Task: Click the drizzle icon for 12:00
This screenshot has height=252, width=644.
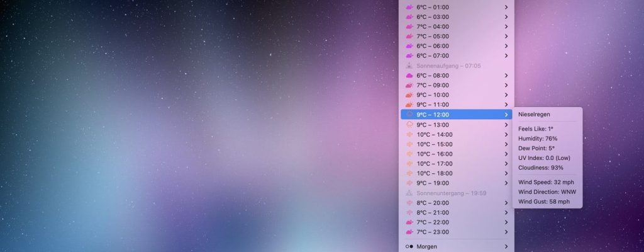Action: (409, 115)
